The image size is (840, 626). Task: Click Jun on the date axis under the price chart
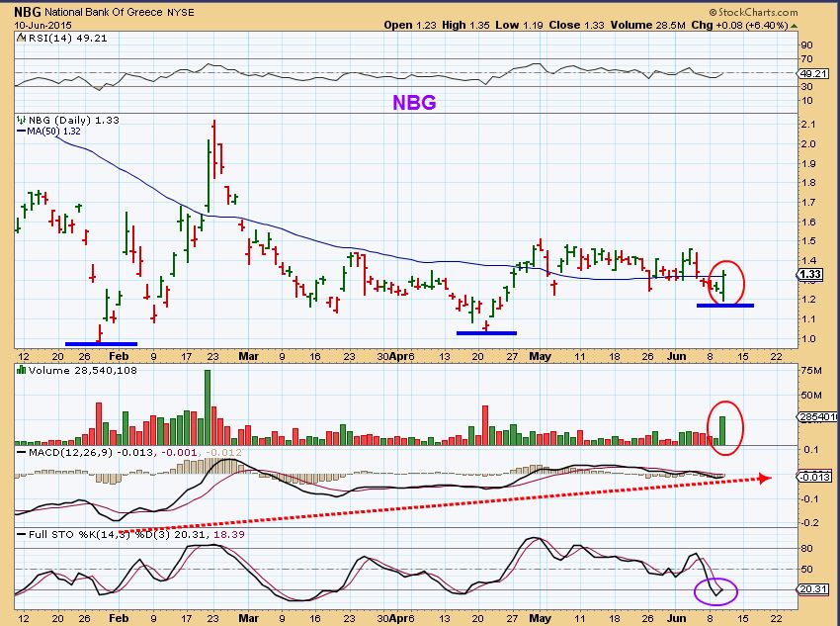(677, 356)
